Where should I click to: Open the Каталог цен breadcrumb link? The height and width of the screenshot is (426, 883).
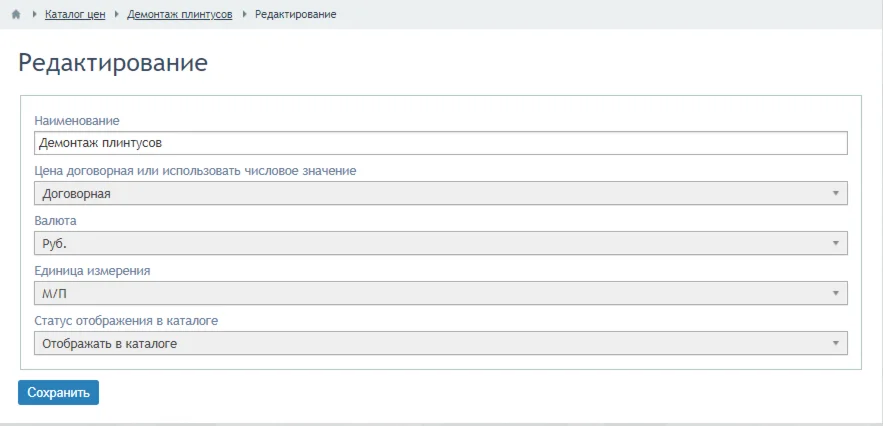point(75,15)
